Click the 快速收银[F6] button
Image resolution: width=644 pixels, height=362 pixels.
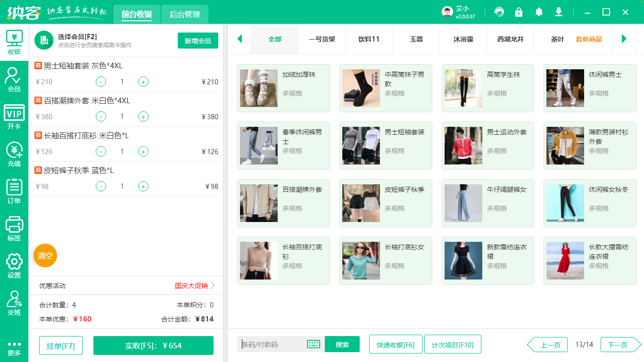pyautogui.click(x=396, y=345)
